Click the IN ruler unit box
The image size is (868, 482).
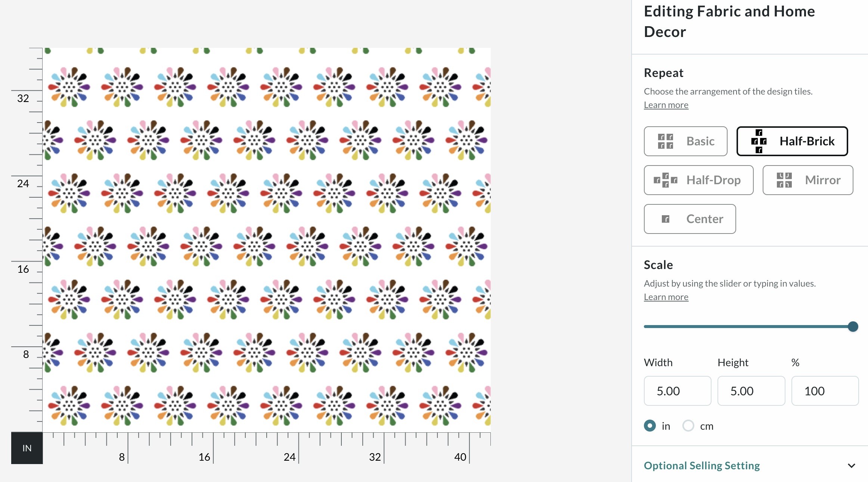pos(27,448)
